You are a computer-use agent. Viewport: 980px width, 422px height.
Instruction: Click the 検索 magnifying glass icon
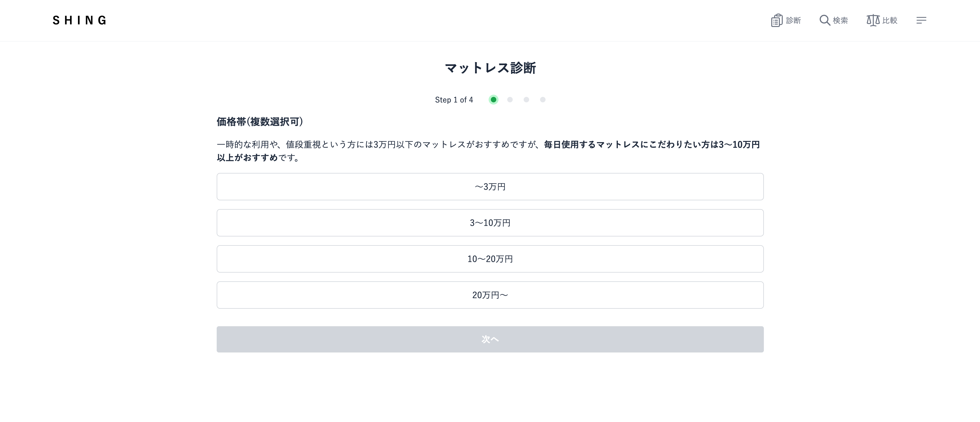[x=824, y=20]
